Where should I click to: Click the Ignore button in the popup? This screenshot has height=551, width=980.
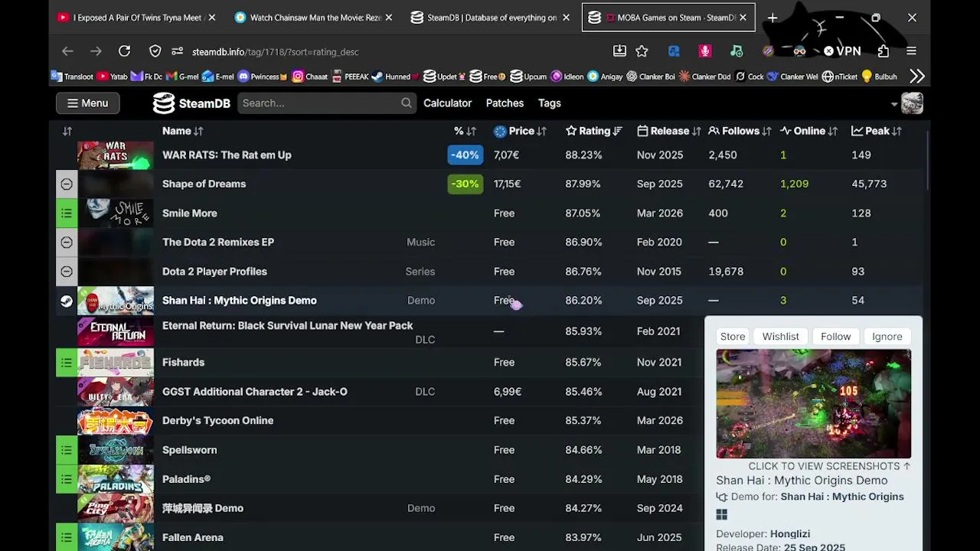(887, 337)
